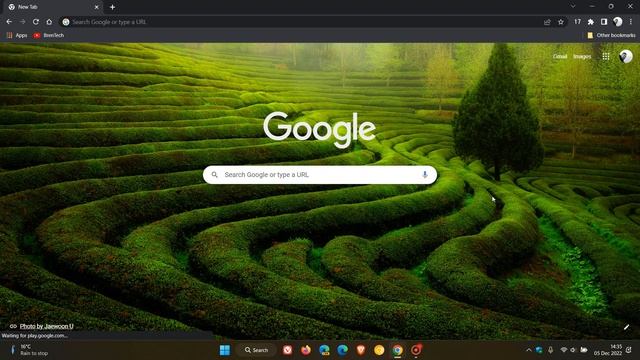Open the taskbar Search box

tap(256, 350)
